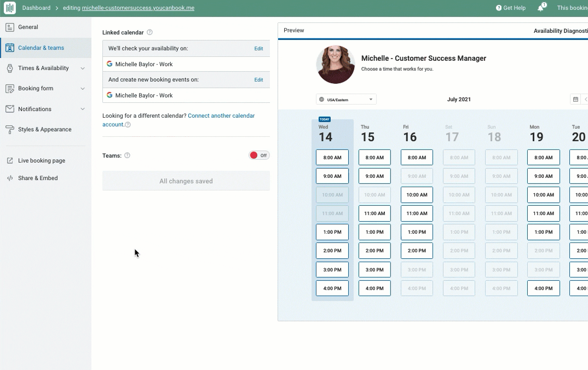The height and width of the screenshot is (370, 588).
Task: Click the Live booking page external-link icon
Action: click(10, 160)
